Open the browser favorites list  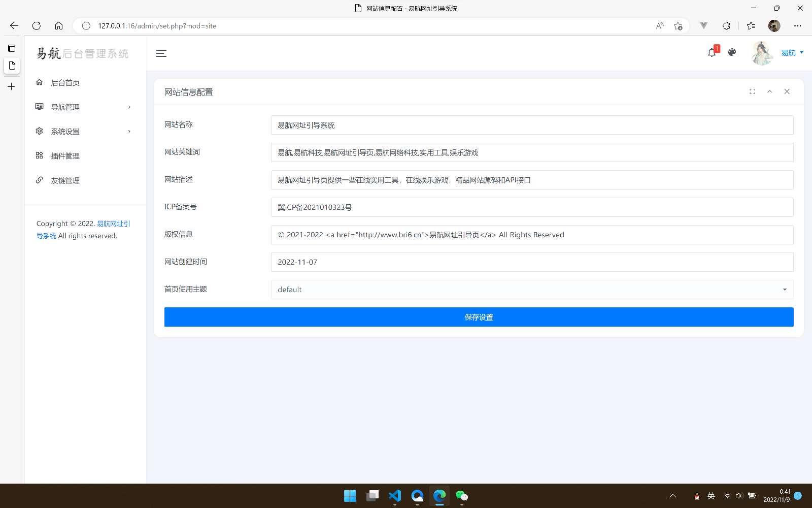751,26
